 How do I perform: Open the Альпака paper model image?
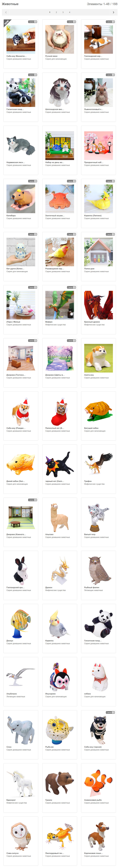[60, 518]
